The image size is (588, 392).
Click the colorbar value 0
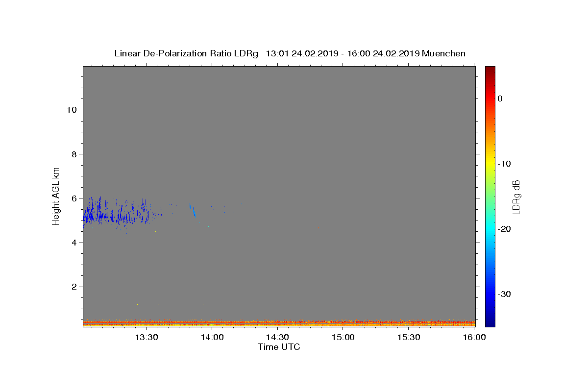pos(500,98)
